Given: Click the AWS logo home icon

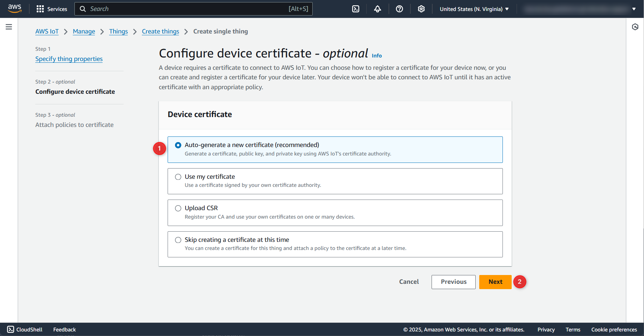Looking at the screenshot, I should pyautogui.click(x=14, y=8).
